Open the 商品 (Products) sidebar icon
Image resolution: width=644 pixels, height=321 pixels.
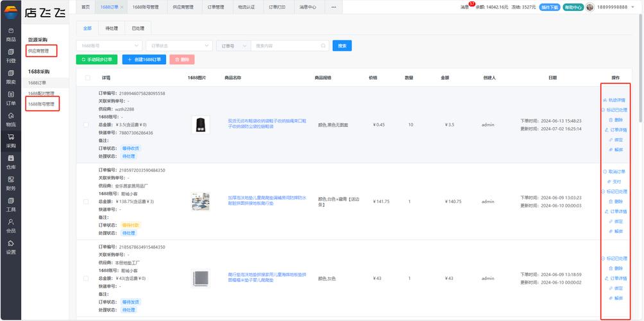click(x=11, y=34)
